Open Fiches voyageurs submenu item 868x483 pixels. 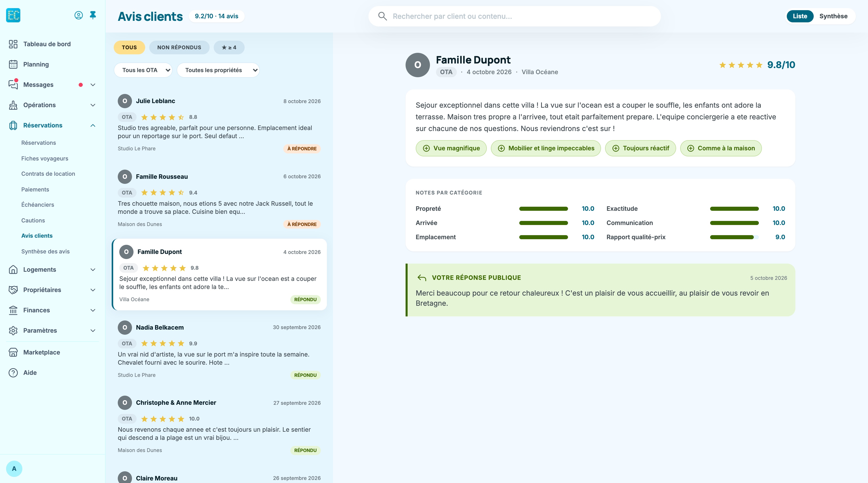coord(45,158)
